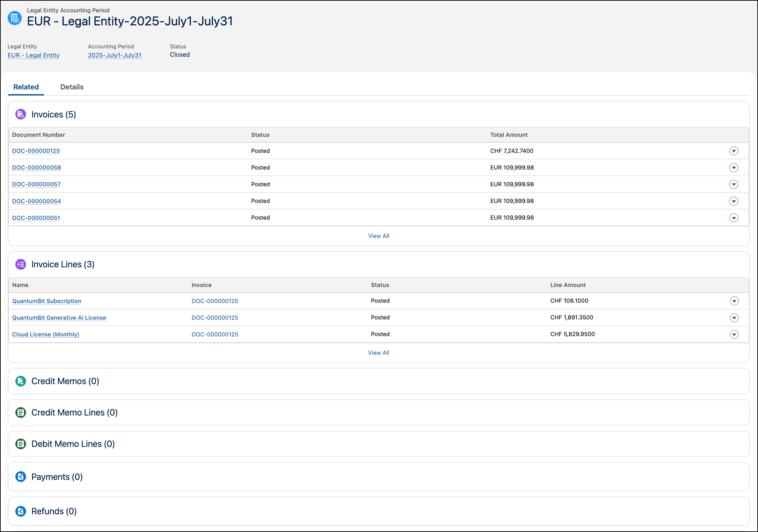
Task: Click the Debit Memo Lines section icon
Action: pos(21,444)
